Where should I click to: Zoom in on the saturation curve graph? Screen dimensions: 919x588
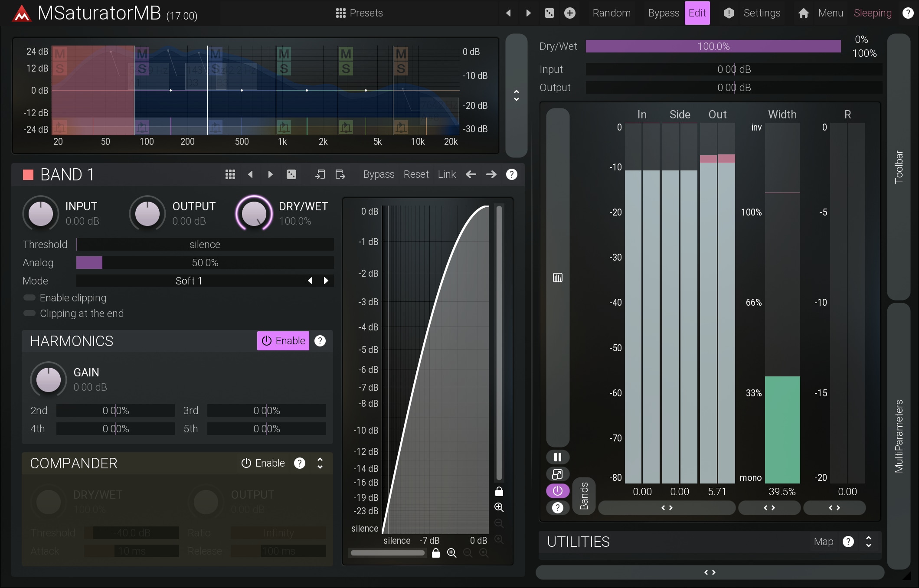(451, 553)
